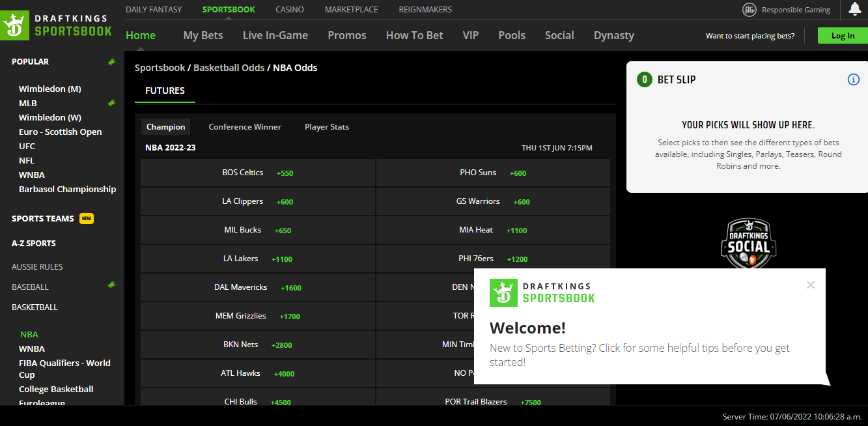Click the Sportsbook breadcrumb link
Image resolution: width=868 pixels, height=426 pixels.
(160, 68)
